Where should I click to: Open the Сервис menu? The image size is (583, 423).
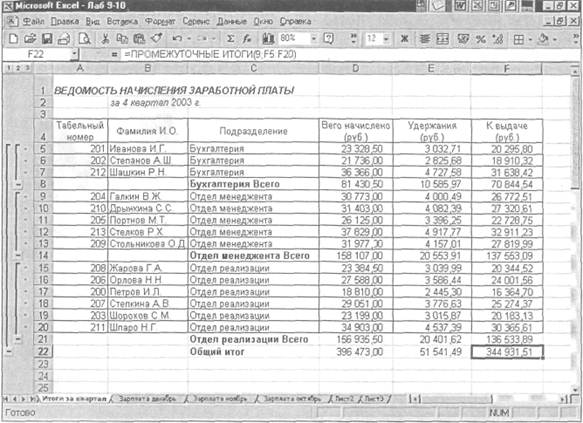point(196,22)
